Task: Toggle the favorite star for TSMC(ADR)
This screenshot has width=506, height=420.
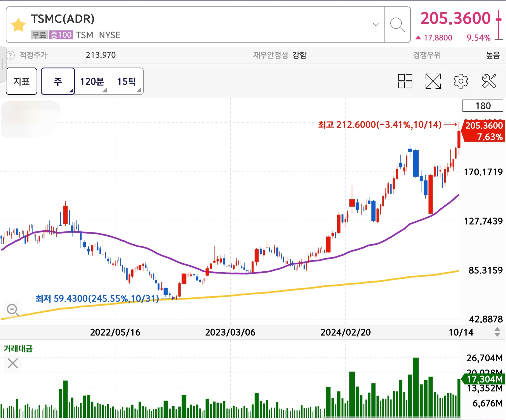Action: [18, 25]
